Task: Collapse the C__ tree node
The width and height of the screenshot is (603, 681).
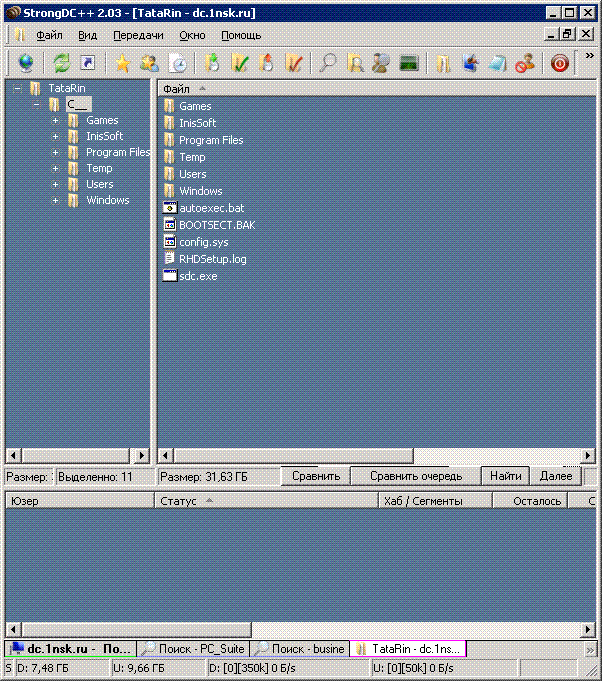Action: coord(36,105)
